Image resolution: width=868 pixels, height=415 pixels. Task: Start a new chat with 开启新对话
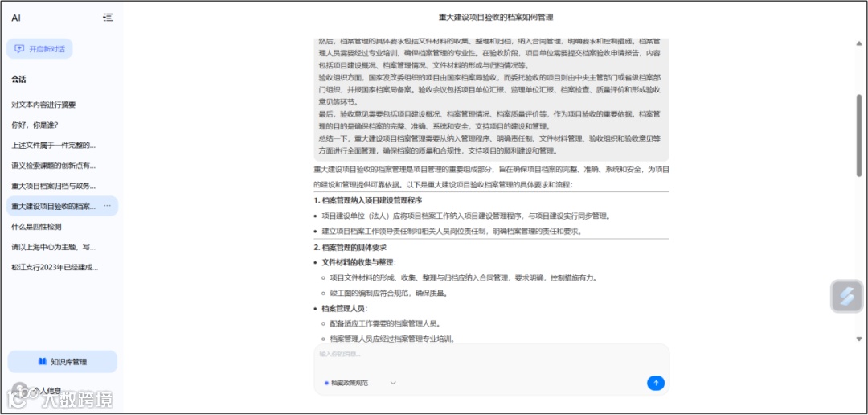(x=39, y=49)
